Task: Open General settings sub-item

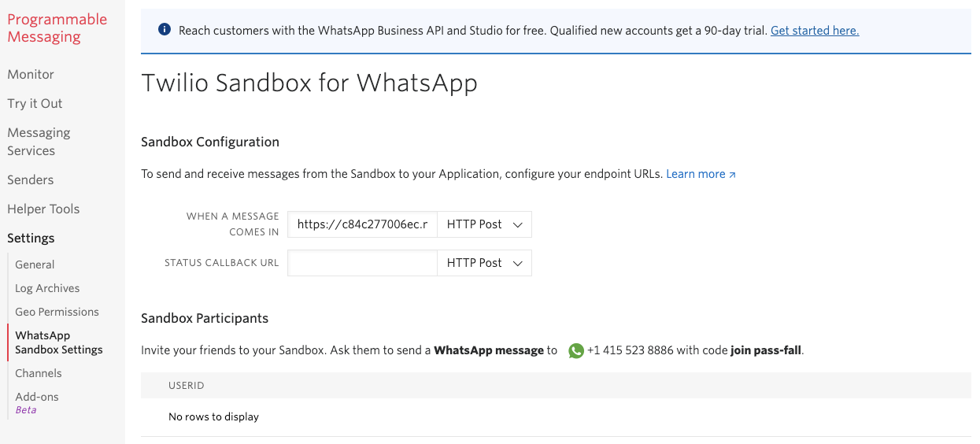Action: click(35, 265)
